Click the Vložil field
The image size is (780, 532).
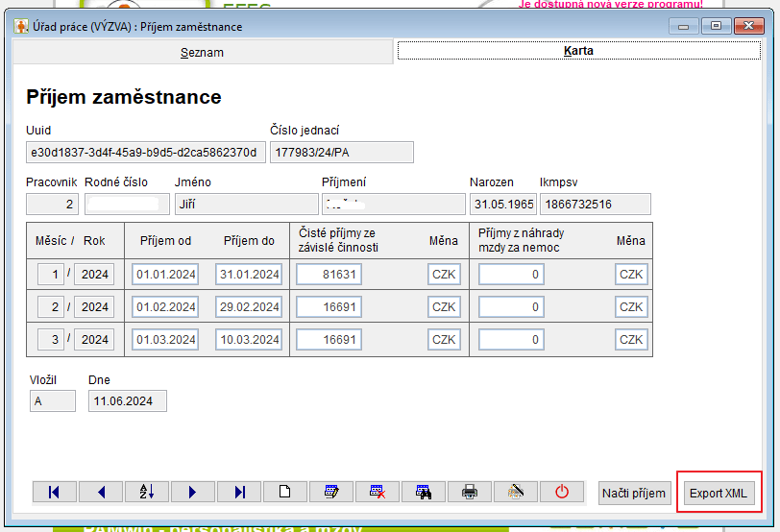(53, 400)
